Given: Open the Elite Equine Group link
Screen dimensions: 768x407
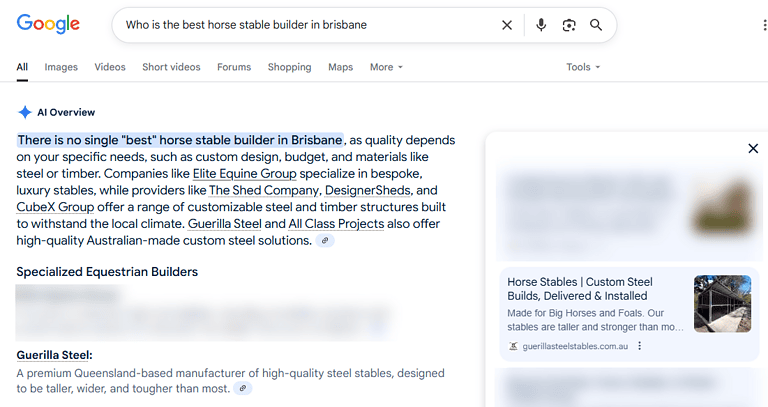Looking at the screenshot, I should [238, 173].
